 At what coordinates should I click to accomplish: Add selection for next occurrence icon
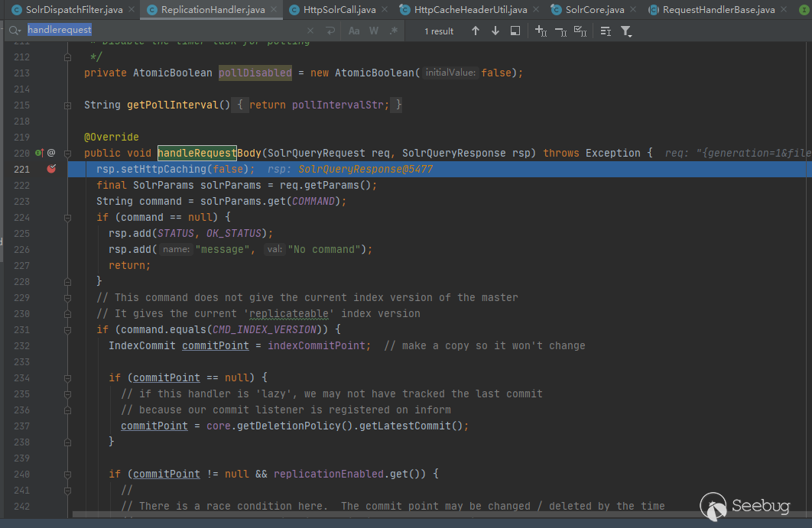[541, 31]
